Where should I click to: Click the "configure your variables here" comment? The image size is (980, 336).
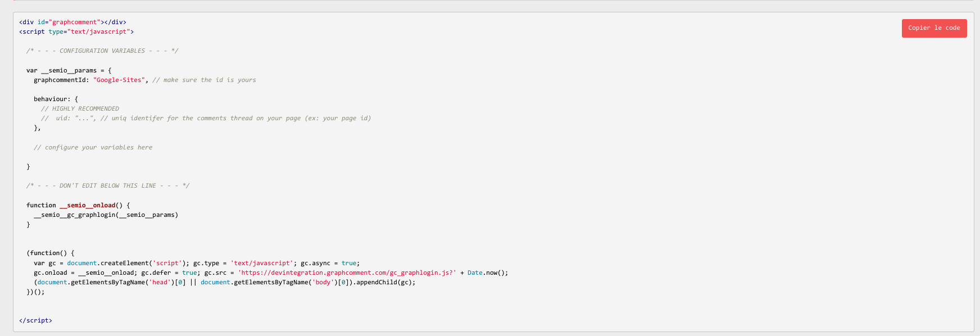pyautogui.click(x=93, y=147)
